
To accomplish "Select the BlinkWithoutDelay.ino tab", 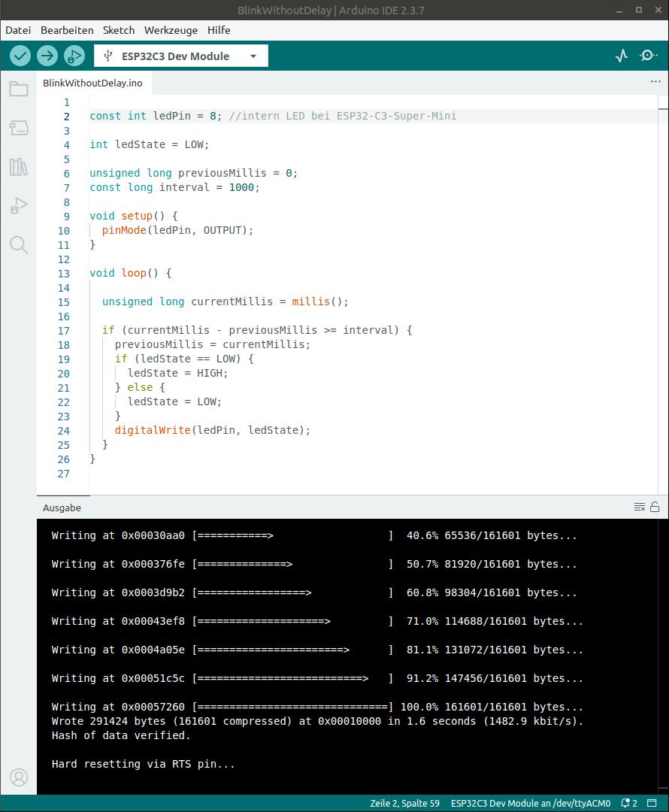I will (x=92, y=83).
